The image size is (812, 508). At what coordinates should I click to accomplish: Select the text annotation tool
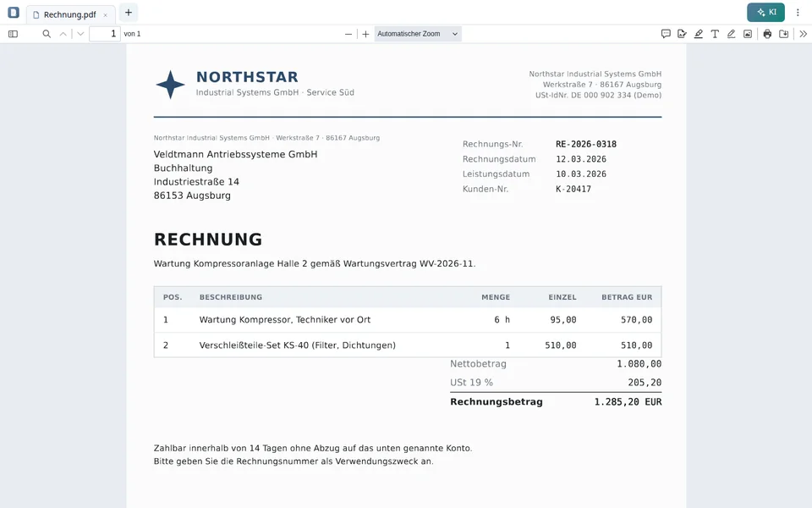point(715,34)
